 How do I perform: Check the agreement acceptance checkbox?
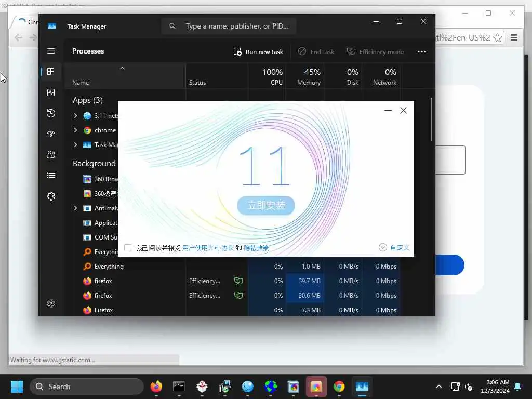click(x=128, y=248)
